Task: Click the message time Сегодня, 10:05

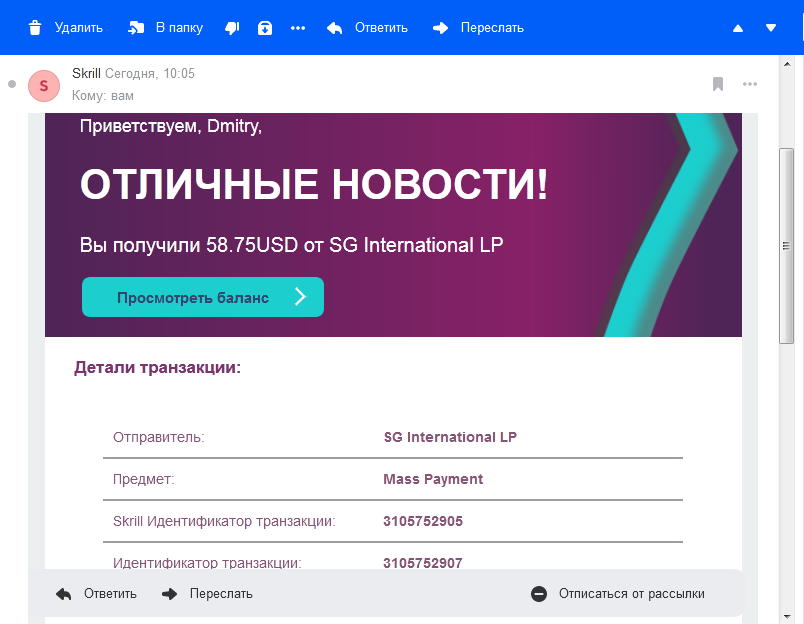Action: point(150,73)
